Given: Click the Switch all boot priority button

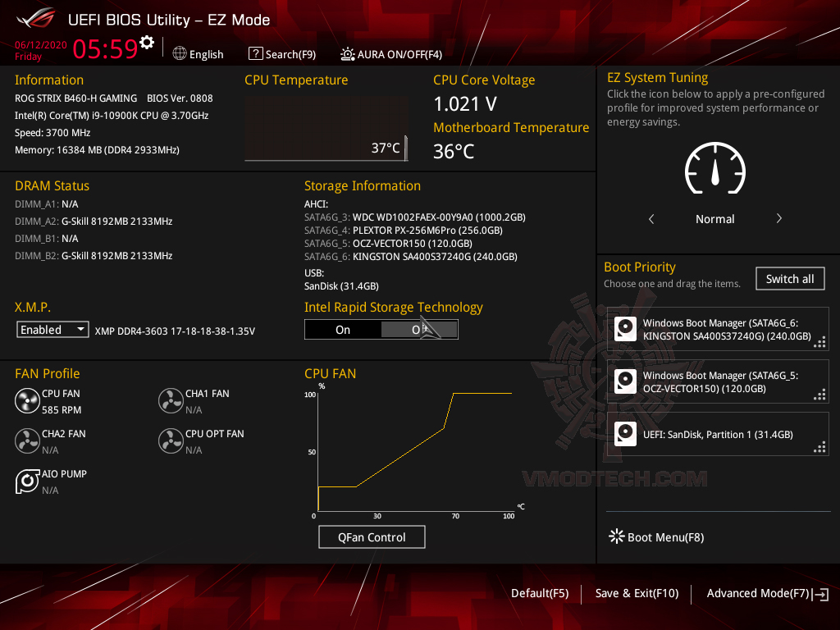Looking at the screenshot, I should pos(789,278).
